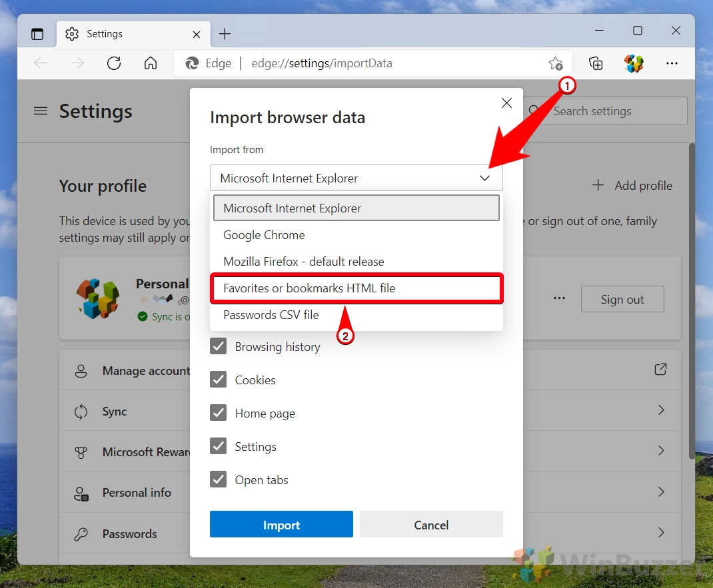Click the address bar URL

click(x=322, y=63)
